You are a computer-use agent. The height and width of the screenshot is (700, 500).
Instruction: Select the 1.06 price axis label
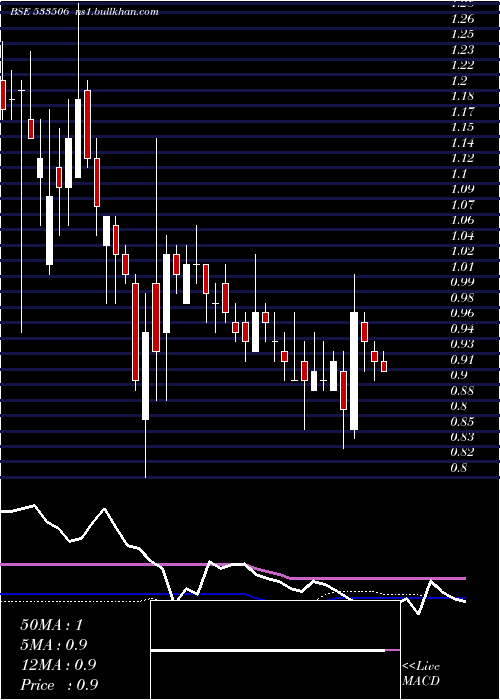click(462, 220)
